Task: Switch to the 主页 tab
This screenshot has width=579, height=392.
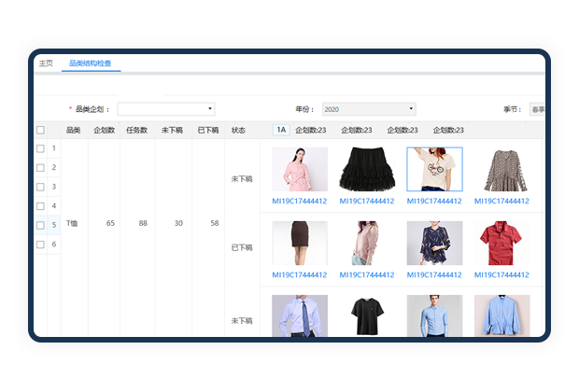Action: (x=45, y=63)
